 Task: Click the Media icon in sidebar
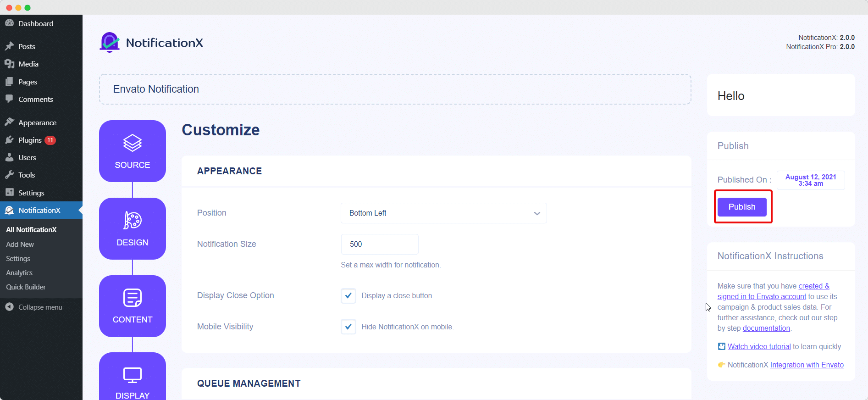9,64
